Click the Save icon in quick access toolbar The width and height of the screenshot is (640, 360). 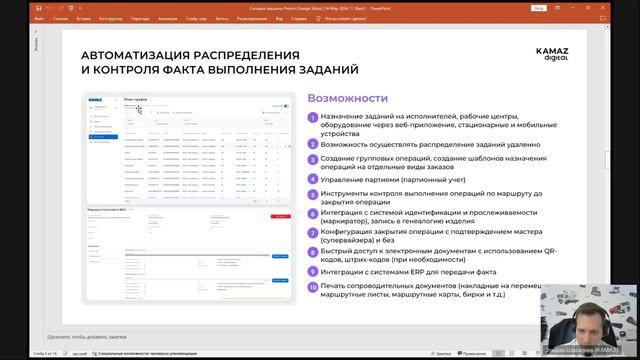click(38, 8)
